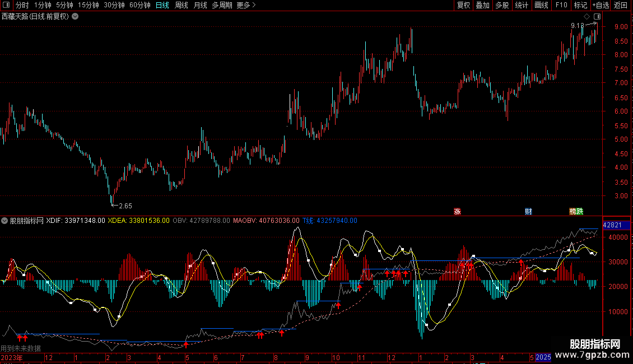Click the red 涨 event marker
The width and height of the screenshot is (633, 364).
click(457, 212)
